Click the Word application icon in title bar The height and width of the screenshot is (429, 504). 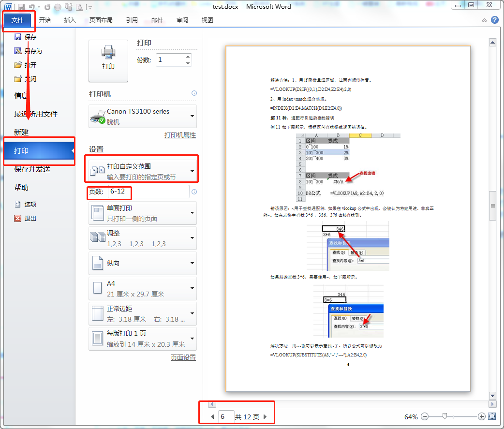[x=8, y=7]
